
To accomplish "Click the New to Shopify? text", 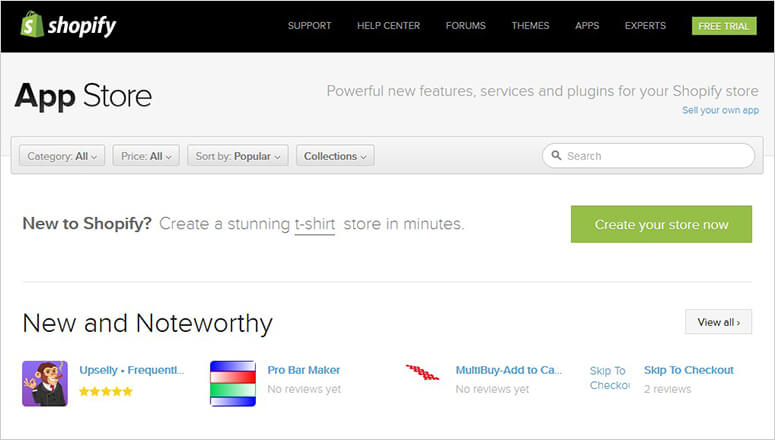I will 87,223.
